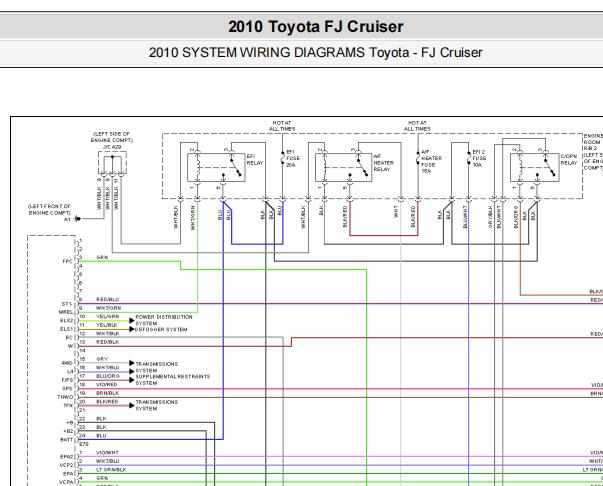603x486 pixels.
Task: Click the BATT pin label
Action: [67, 439]
